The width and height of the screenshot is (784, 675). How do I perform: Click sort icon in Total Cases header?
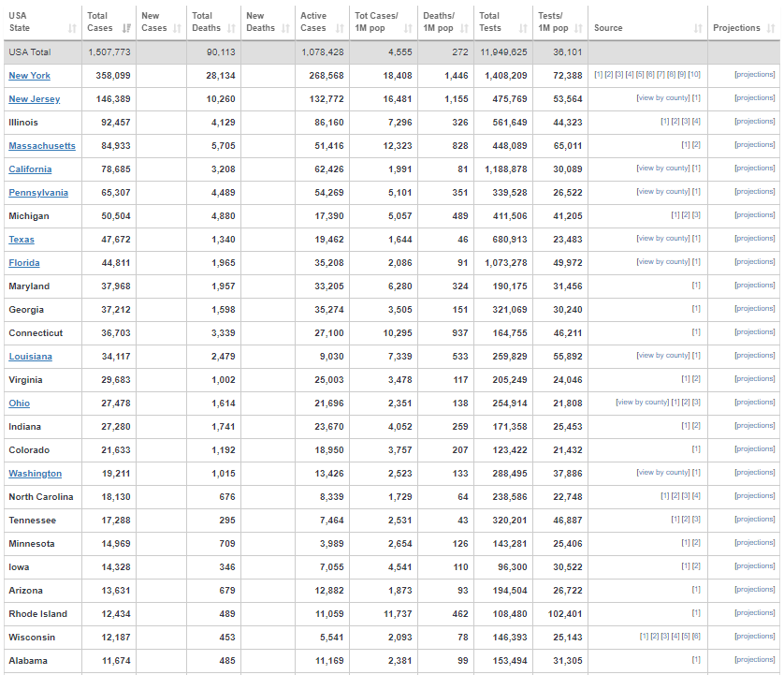(127, 28)
